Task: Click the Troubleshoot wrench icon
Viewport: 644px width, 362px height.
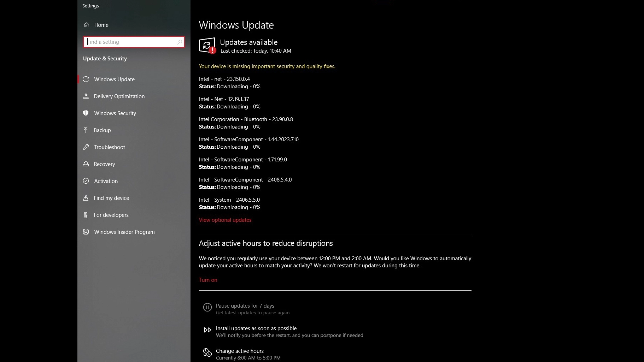Action: (86, 147)
